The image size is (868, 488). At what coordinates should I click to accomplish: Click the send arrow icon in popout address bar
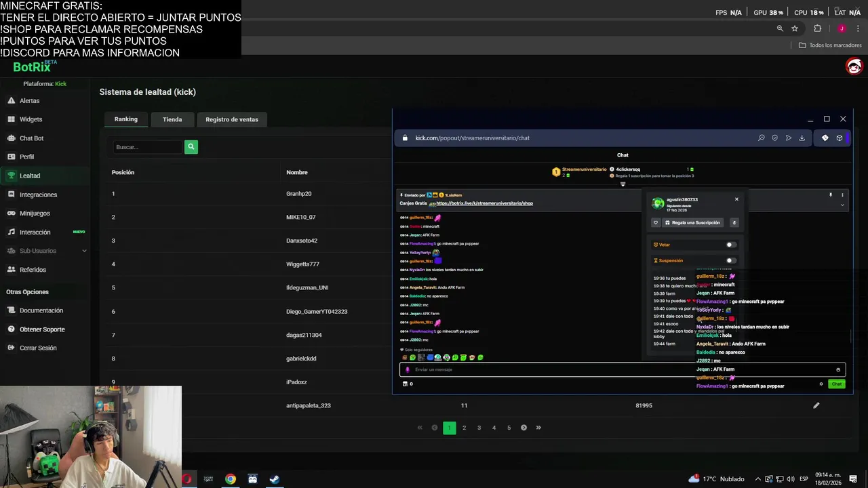(x=788, y=138)
